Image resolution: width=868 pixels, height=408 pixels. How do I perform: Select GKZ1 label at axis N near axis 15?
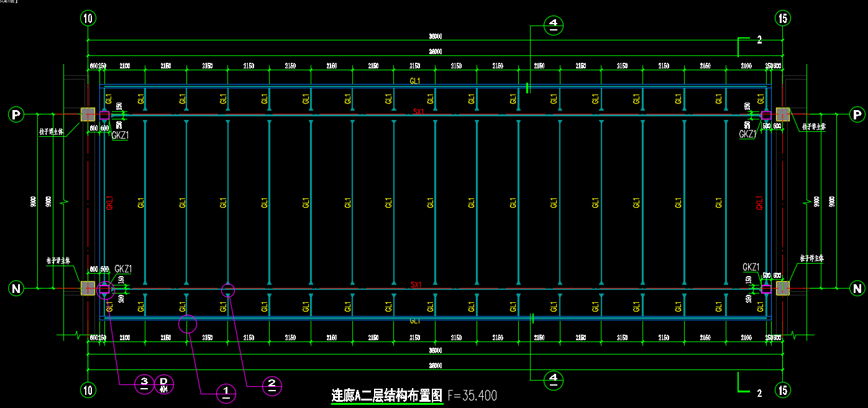coord(751,267)
